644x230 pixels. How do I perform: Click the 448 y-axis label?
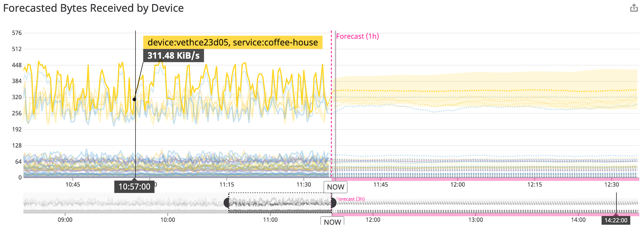click(x=17, y=65)
